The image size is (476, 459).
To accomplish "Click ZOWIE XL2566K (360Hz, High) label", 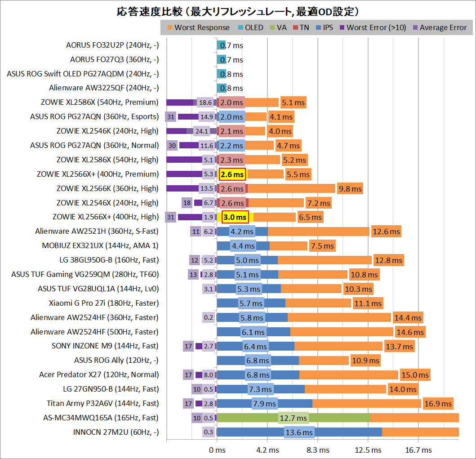I will pos(107,188).
